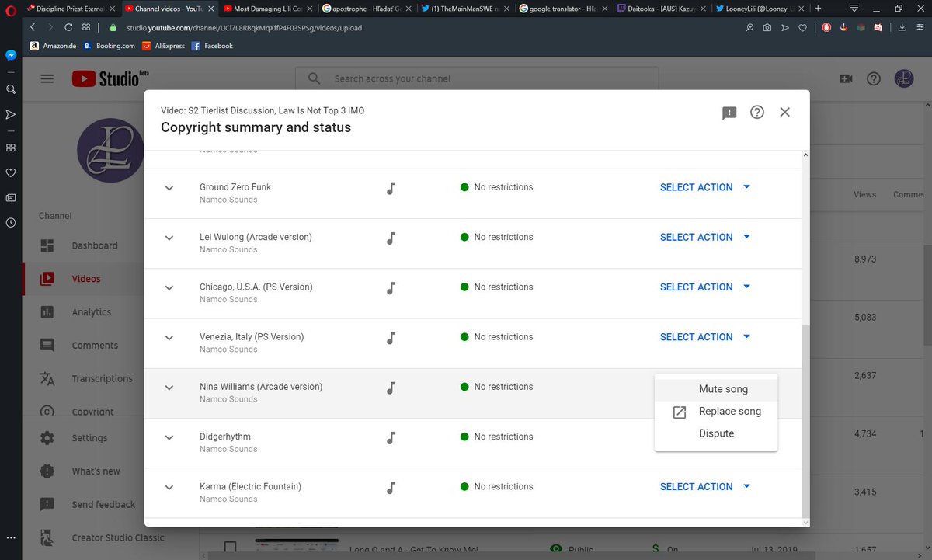Image resolution: width=932 pixels, height=560 pixels.
Task: Go back with the browser back arrow
Action: tap(33, 27)
